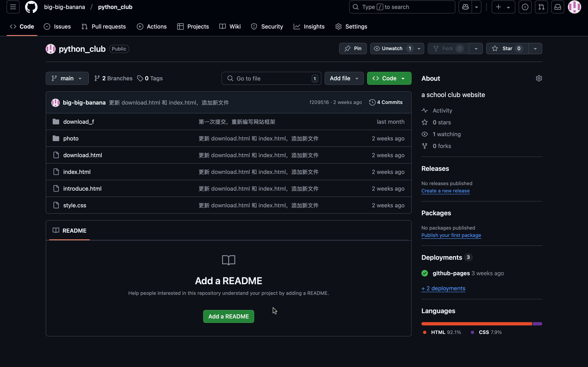The height and width of the screenshot is (367, 588).
Task: Open the Create a new release link
Action: pos(445,191)
